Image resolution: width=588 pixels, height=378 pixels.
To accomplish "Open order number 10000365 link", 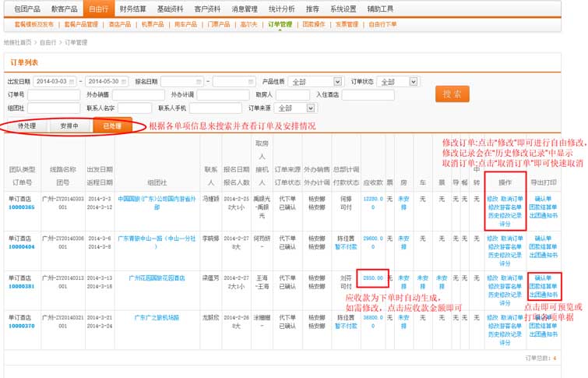I will click(21, 208).
